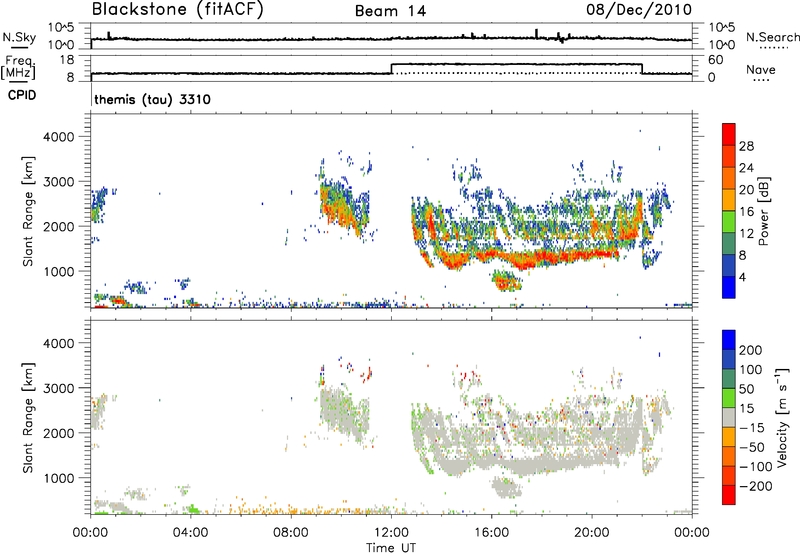Click the raised frequency step in Freq panel
The width and height of the screenshot is (800, 554).
point(516,64)
